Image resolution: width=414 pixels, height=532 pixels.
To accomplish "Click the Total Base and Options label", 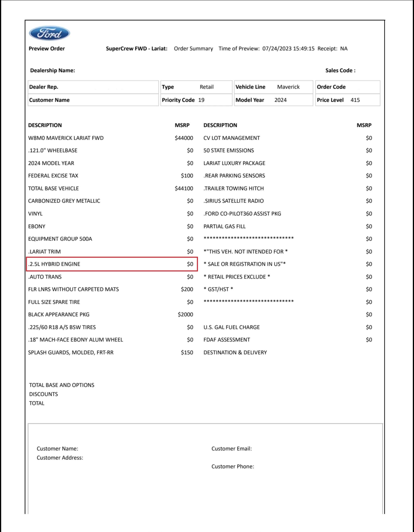I will pos(62,385).
